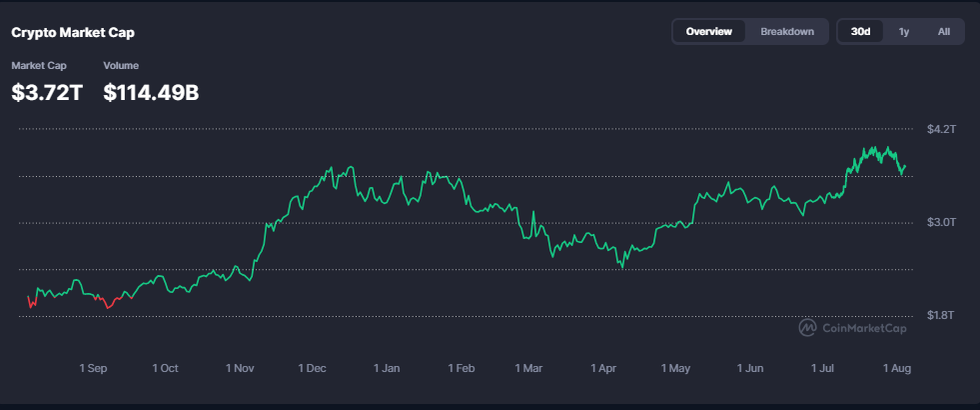This screenshot has width=980, height=410.
Task: Switch to the Overview view
Action: [x=708, y=31]
